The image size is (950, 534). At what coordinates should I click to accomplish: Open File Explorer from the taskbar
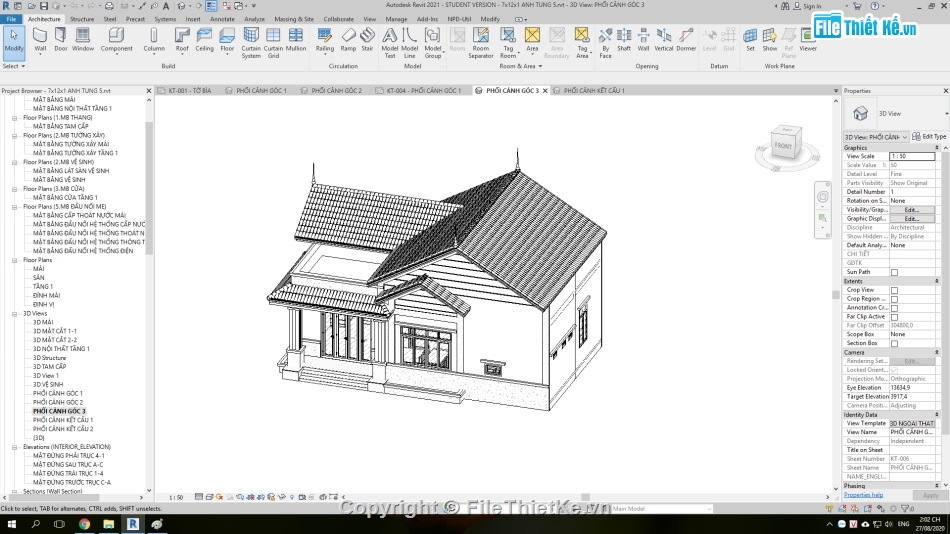[x=108, y=524]
